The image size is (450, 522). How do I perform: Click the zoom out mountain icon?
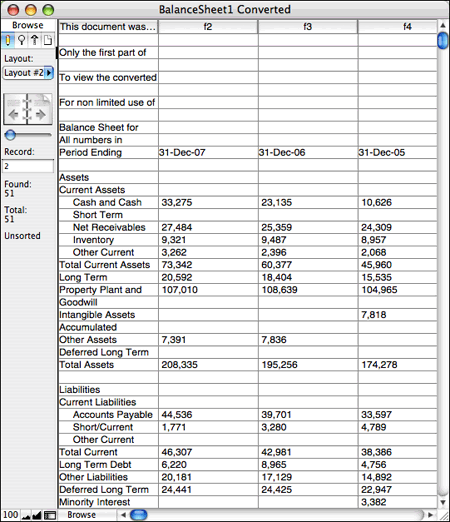pos(26,515)
